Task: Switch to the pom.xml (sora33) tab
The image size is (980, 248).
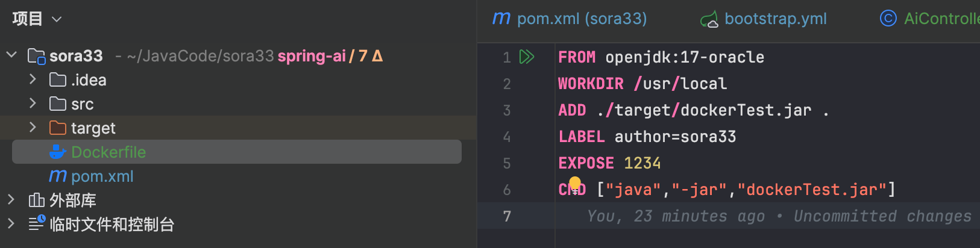Action: tap(570, 19)
